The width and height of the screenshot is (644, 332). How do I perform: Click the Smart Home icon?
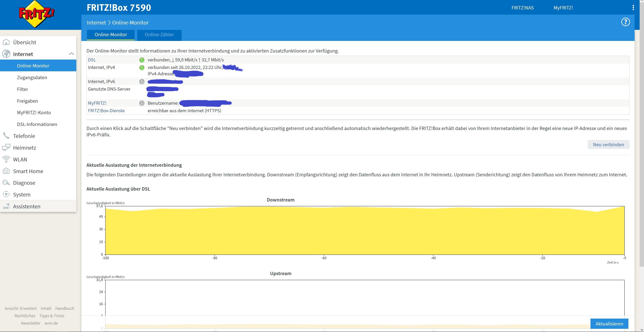pos(6,171)
